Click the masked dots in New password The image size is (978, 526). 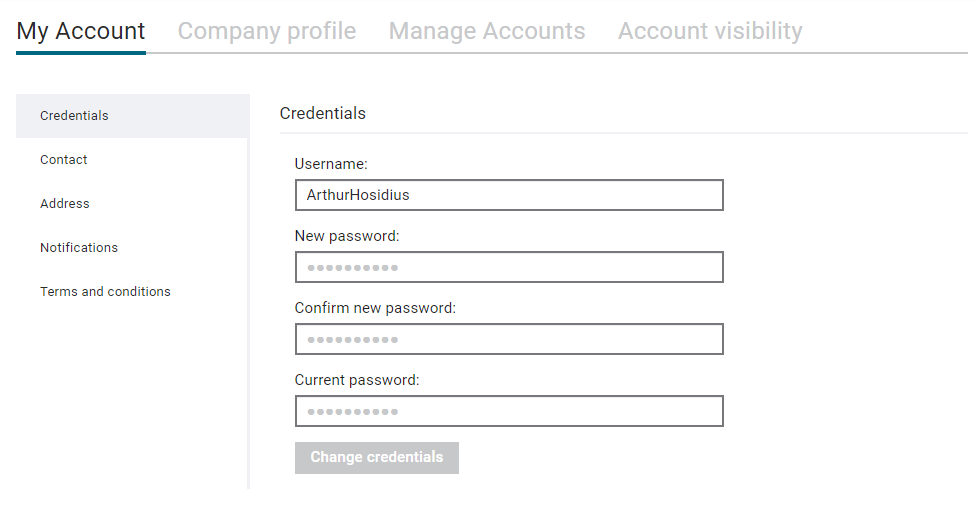click(352, 268)
